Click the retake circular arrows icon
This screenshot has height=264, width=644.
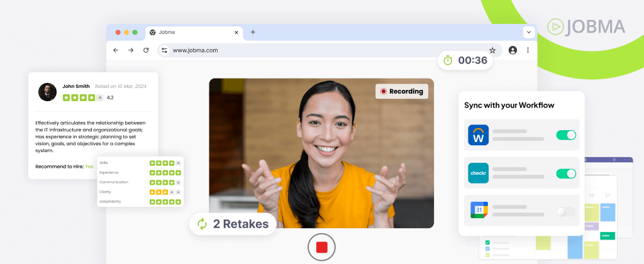(x=202, y=224)
